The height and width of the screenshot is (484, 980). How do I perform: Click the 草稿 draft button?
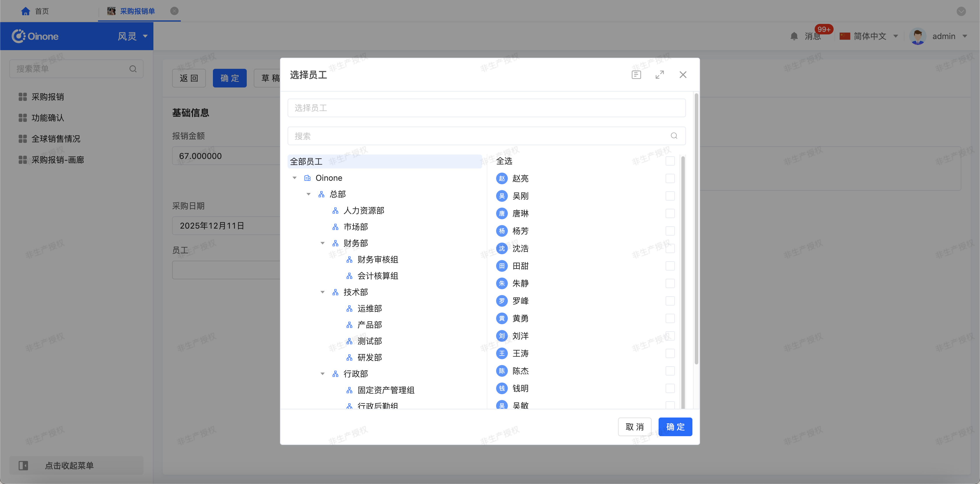(267, 78)
